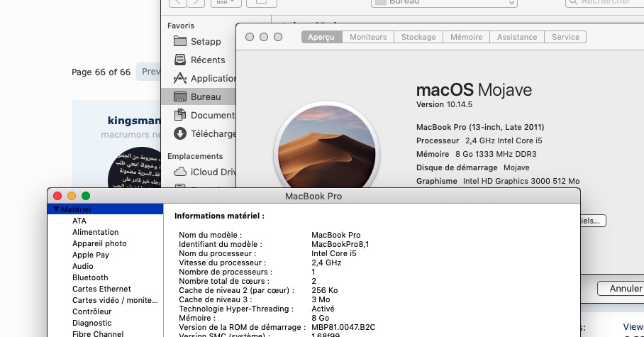Select Apple Pay in the hardware list
644x337 pixels.
click(x=91, y=255)
